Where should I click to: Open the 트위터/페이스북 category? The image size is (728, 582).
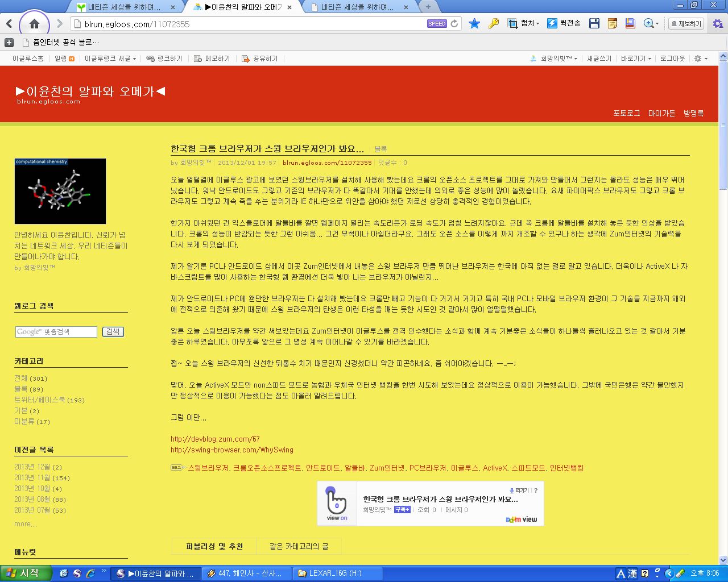click(x=49, y=400)
